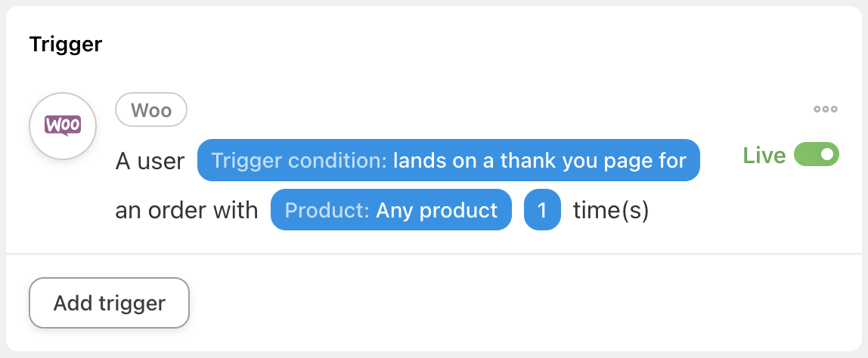
Task: Open the Trigger condition dropdown pill
Action: pos(448,160)
